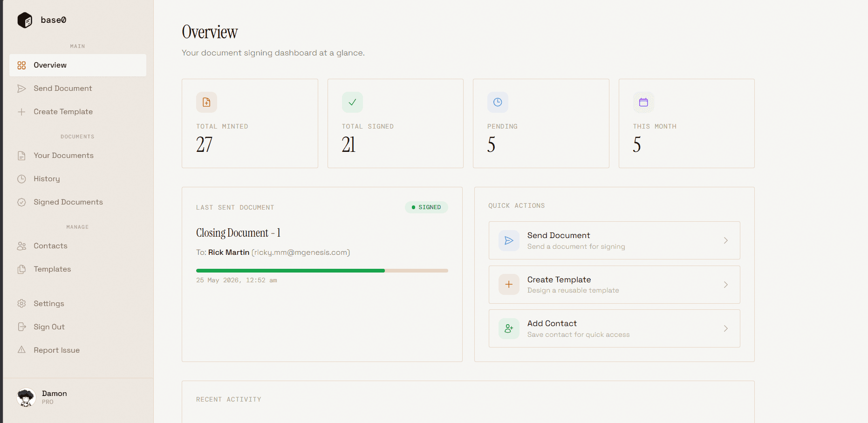868x423 pixels.
Task: Go to Send Document in sidebar
Action: coord(78,89)
